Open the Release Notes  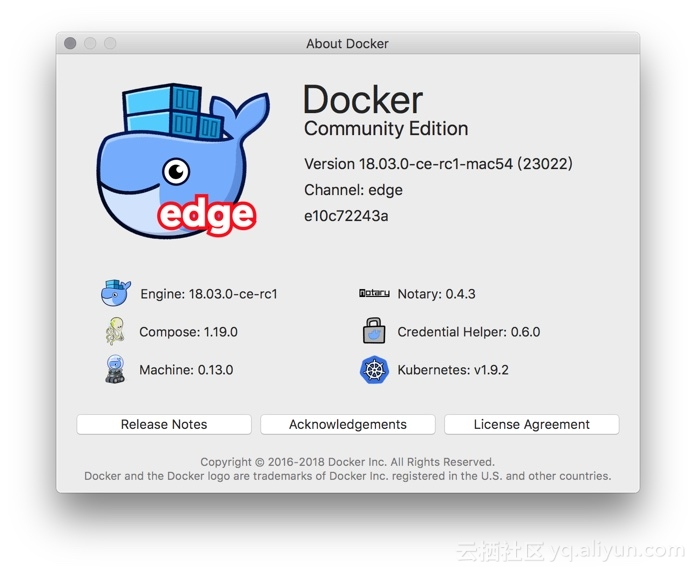tap(164, 424)
